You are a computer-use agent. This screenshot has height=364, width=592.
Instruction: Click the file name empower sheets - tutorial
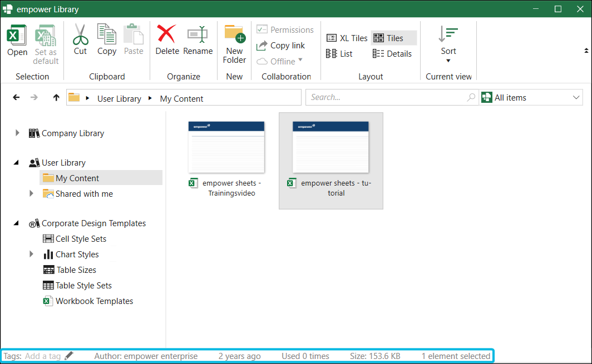(336, 188)
